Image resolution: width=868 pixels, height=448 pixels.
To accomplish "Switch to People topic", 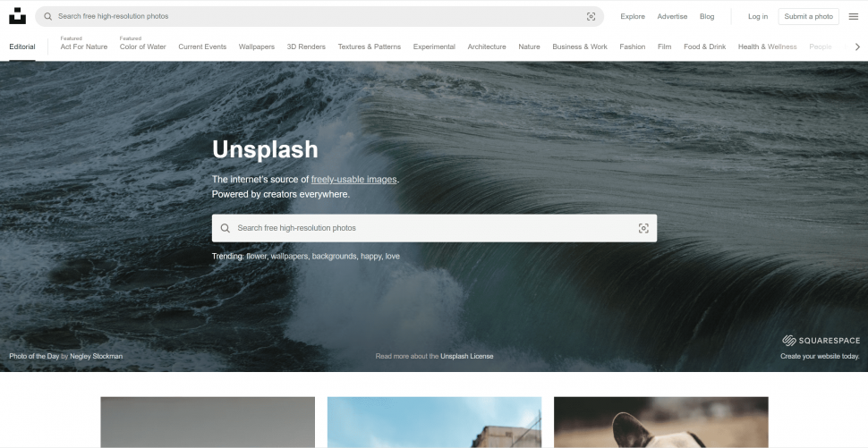I will (821, 46).
